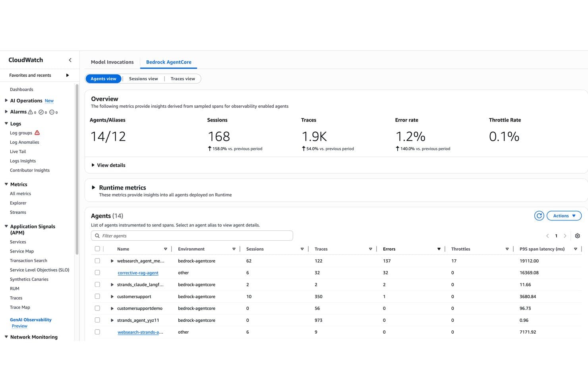This screenshot has width=588, height=392.
Task: Switch to Traces view
Action: pyautogui.click(x=183, y=79)
